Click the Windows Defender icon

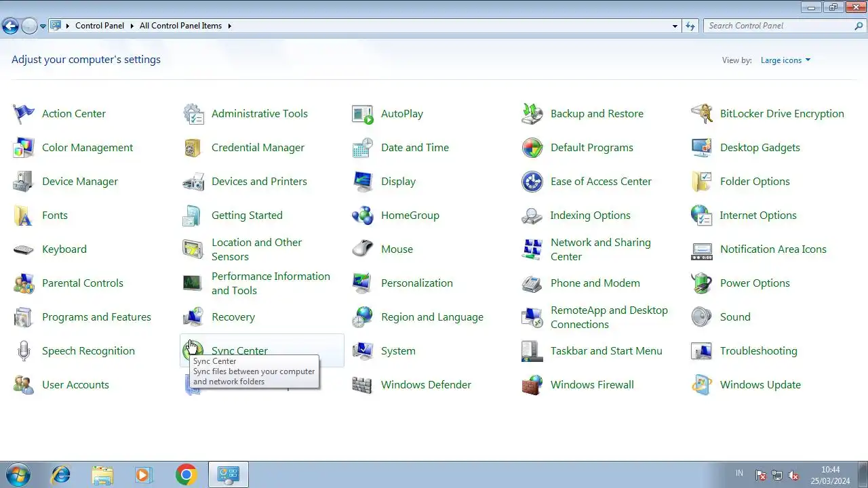tap(363, 385)
